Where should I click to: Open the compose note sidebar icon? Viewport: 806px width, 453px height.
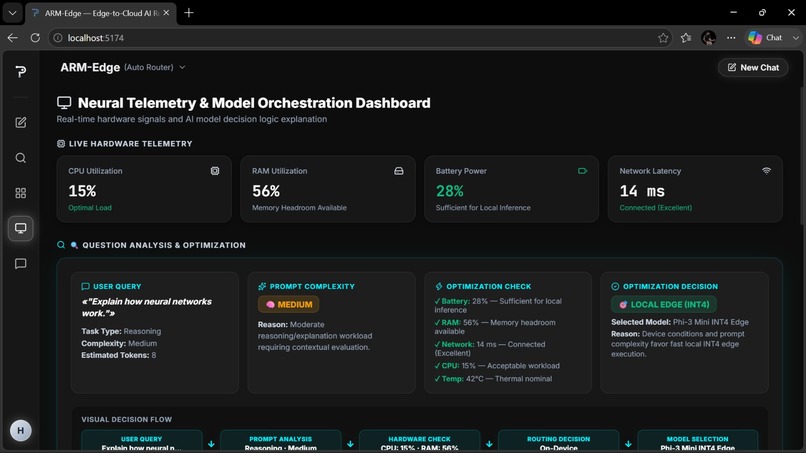pyautogui.click(x=21, y=122)
